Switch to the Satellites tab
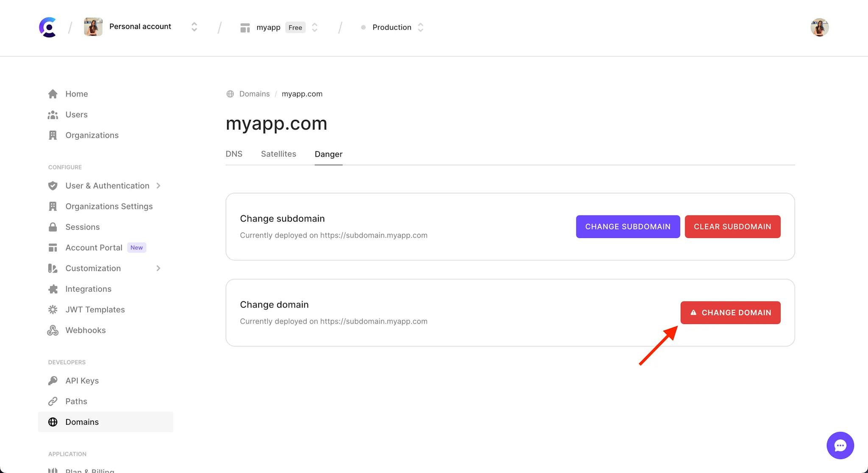The height and width of the screenshot is (473, 868). pos(278,154)
